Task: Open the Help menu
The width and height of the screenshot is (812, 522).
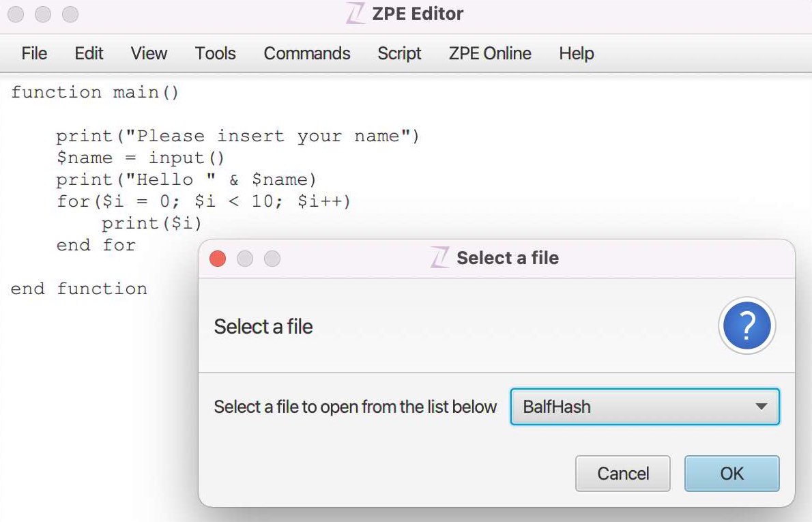Action: (x=577, y=53)
